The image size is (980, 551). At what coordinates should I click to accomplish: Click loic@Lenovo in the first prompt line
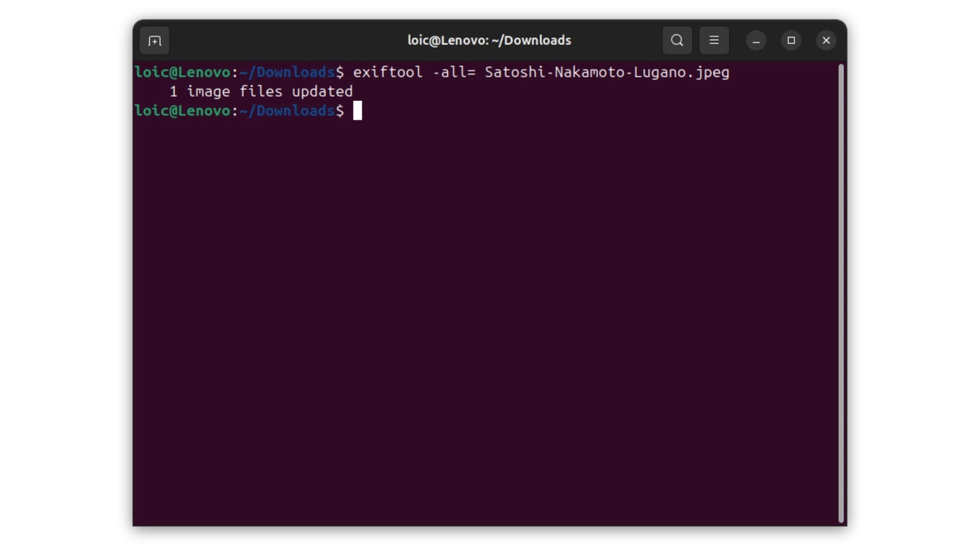click(x=182, y=73)
